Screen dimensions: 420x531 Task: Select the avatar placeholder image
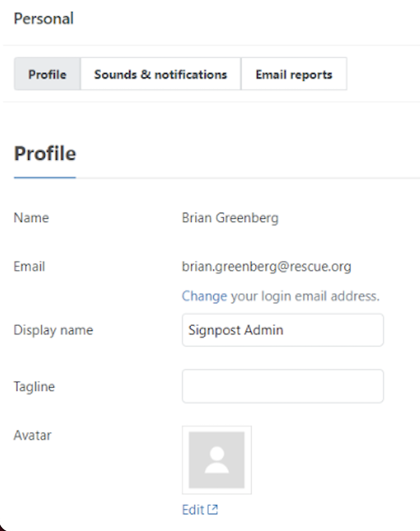[217, 459]
